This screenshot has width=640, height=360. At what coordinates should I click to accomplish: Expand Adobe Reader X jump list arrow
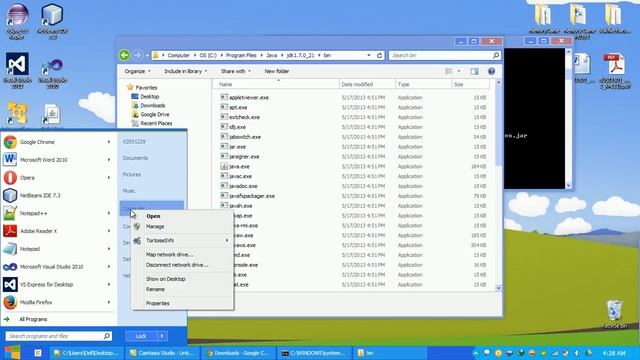click(x=109, y=231)
